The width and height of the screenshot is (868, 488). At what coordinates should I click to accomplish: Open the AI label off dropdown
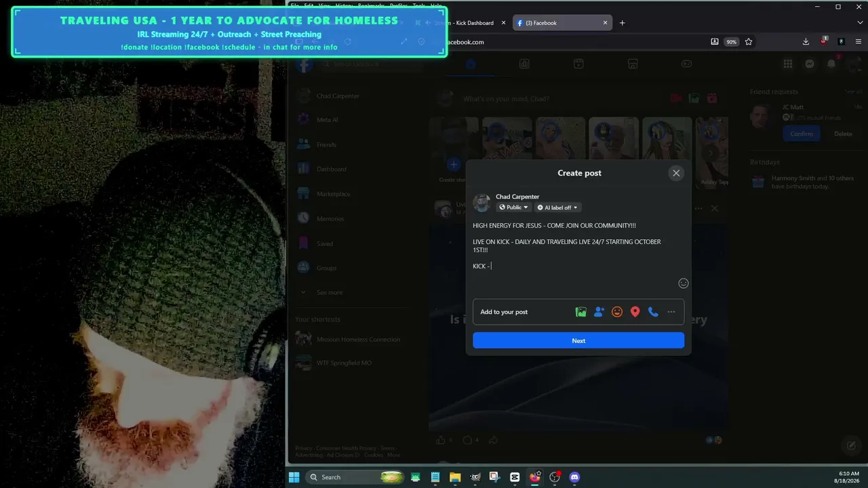tap(558, 207)
